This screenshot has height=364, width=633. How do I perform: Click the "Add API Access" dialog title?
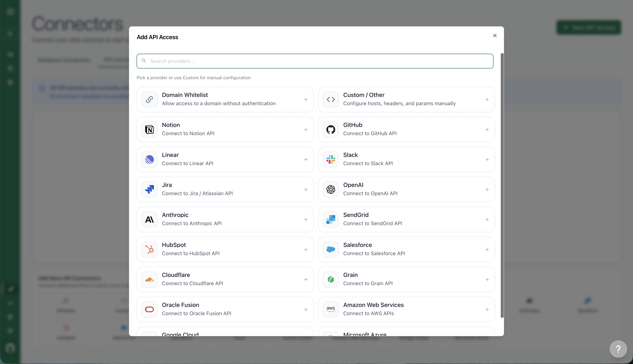(158, 37)
